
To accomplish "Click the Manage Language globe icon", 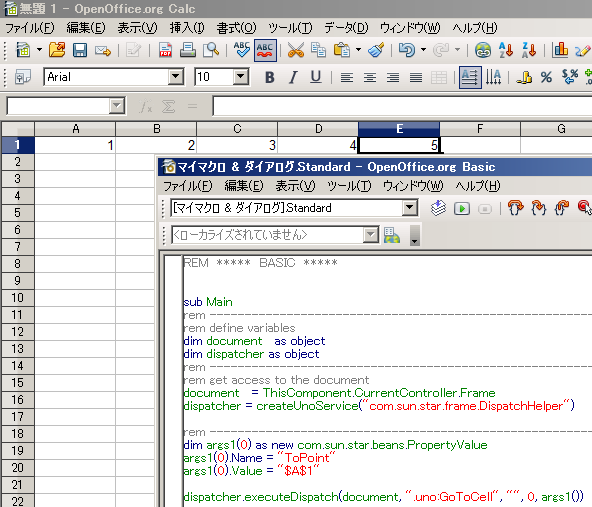I will coord(392,235).
